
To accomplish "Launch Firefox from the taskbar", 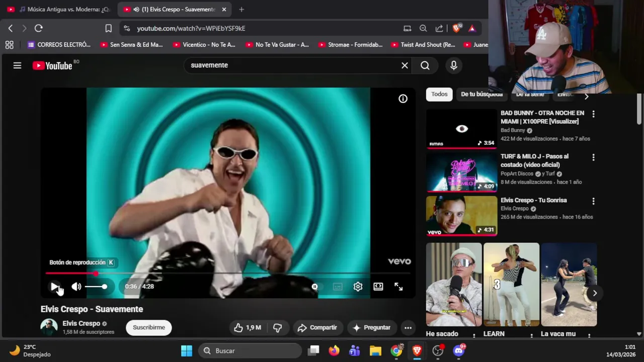I will 334,351.
